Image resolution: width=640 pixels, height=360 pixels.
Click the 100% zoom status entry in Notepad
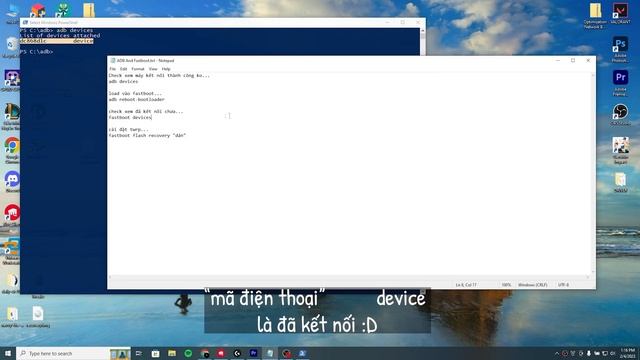[506, 285]
